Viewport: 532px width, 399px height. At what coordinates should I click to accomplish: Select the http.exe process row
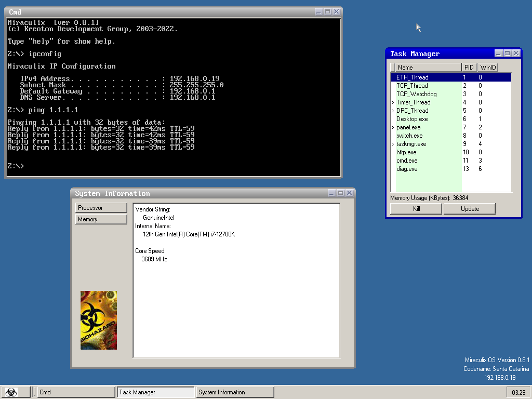click(406, 152)
